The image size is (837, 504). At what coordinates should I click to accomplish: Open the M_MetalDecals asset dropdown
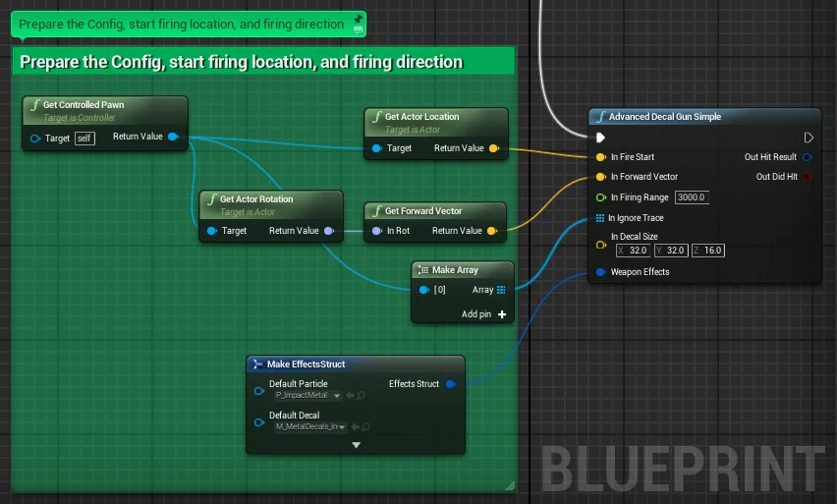coord(310,426)
